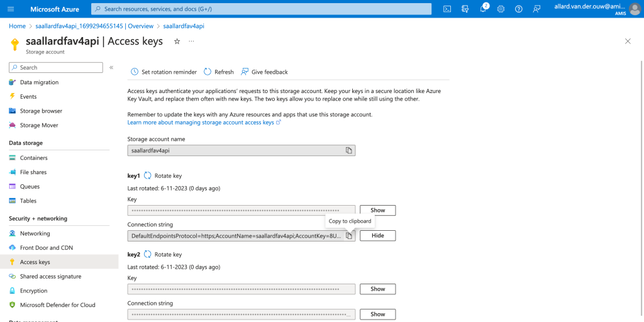Open the Help question mark icon

pos(519,9)
